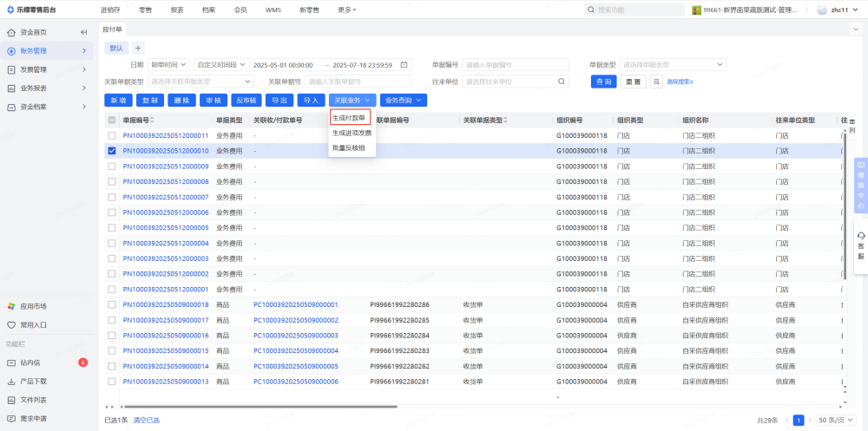Collapse the left sidebar with the fold icon
This screenshot has height=431, width=868.
pyautogui.click(x=84, y=32)
